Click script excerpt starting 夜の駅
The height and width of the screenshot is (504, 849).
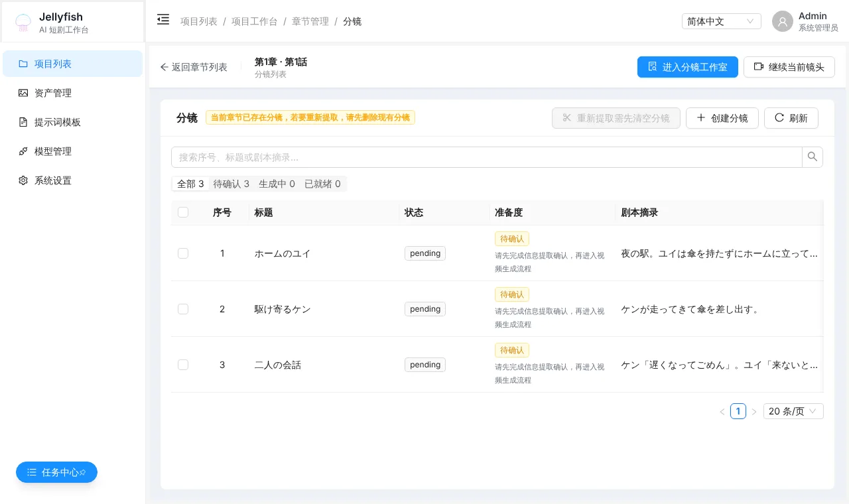[x=720, y=253]
